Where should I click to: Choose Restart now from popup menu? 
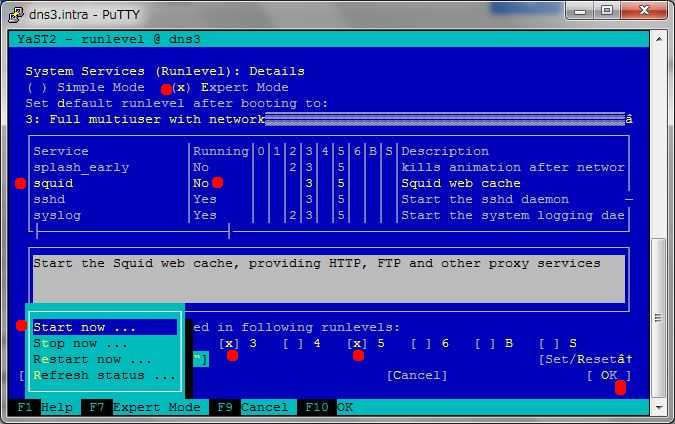(105, 359)
